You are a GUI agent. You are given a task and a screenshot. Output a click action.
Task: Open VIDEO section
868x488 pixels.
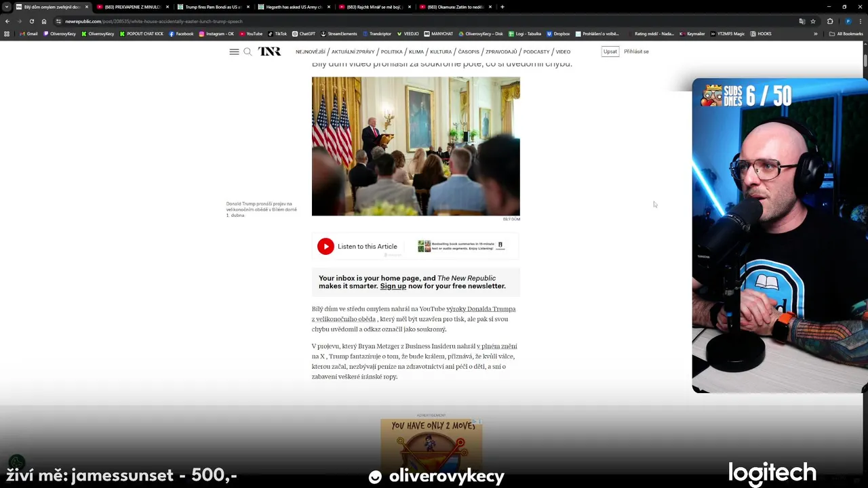pyautogui.click(x=563, y=52)
